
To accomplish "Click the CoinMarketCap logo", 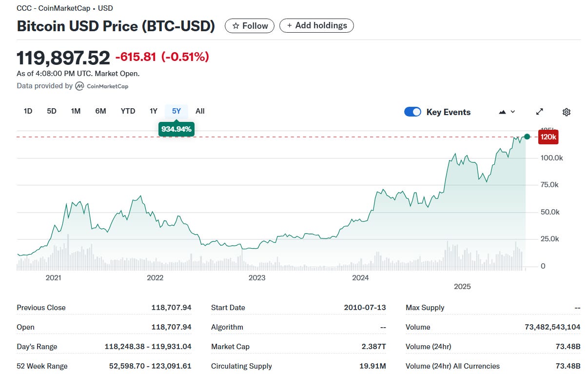I will click(x=102, y=86).
